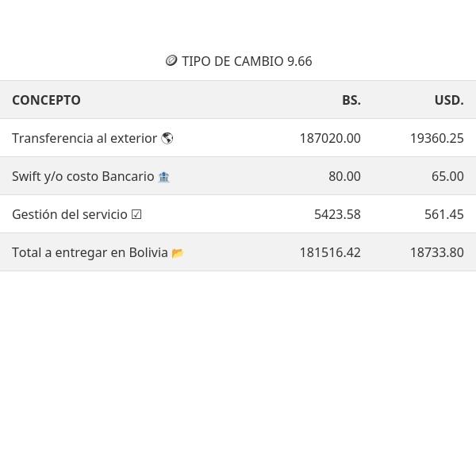Click the 80.00 Bs. Swift cost
476x476 pixels.
tap(344, 176)
